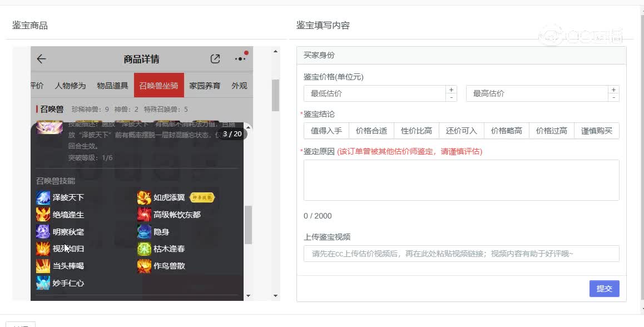This screenshot has height=327, width=644.
Task: Choose the 价格过高 conclusion option
Action: pyautogui.click(x=552, y=131)
